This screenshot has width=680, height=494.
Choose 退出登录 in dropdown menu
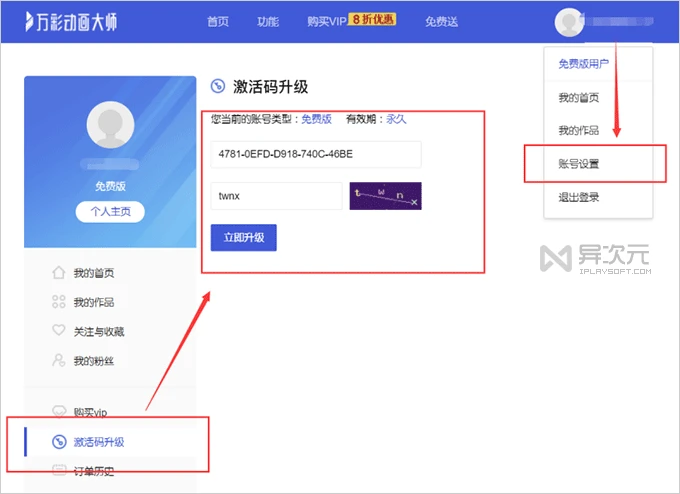[579, 197]
